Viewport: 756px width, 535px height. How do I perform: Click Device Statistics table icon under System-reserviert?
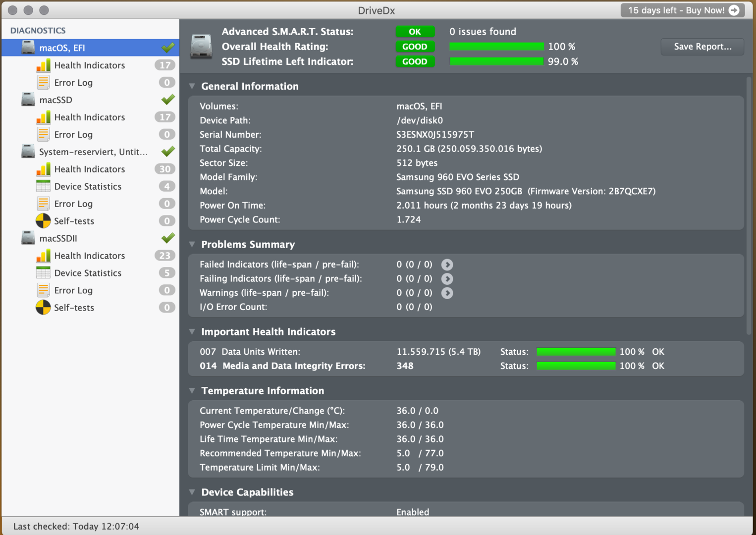point(43,186)
